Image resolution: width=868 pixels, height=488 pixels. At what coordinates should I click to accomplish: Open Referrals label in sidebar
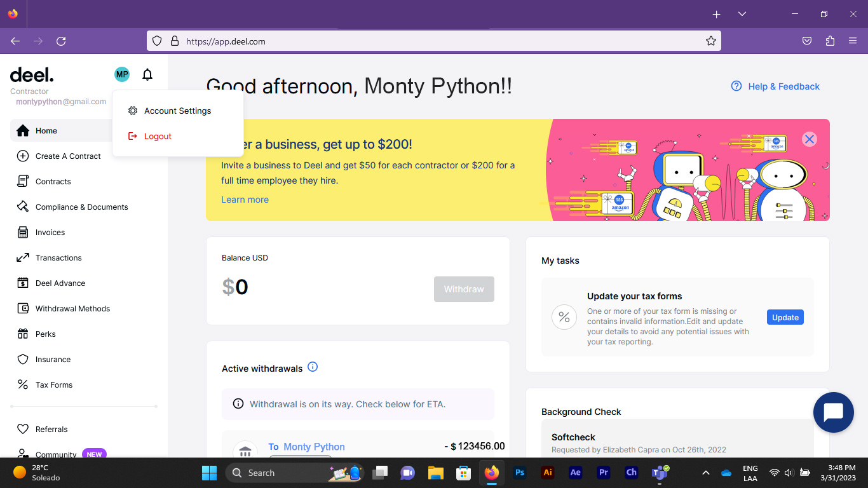[x=51, y=430]
